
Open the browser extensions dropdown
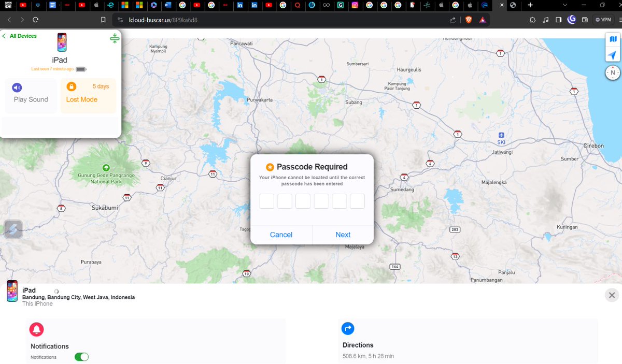click(532, 19)
